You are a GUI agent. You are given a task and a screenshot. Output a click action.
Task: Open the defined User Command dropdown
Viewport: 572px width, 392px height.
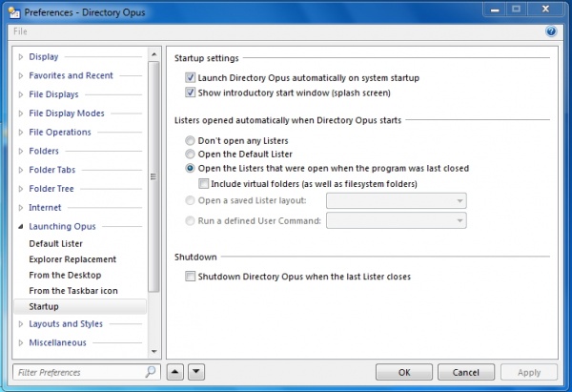397,221
